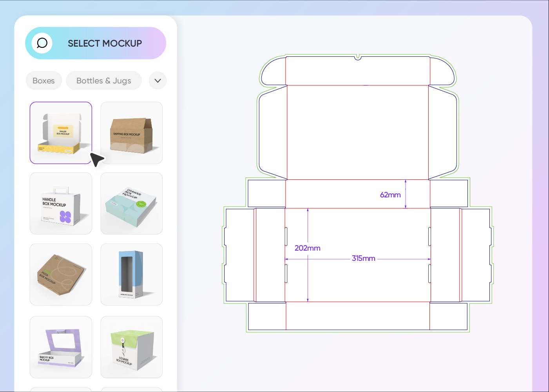The height and width of the screenshot is (392, 549).
Task: Choose the blue window box mockup
Action: pos(131,274)
